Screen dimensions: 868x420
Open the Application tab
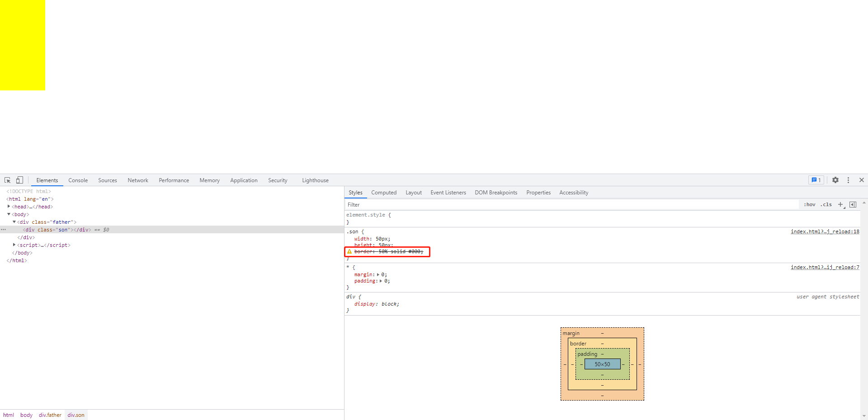tap(244, 180)
